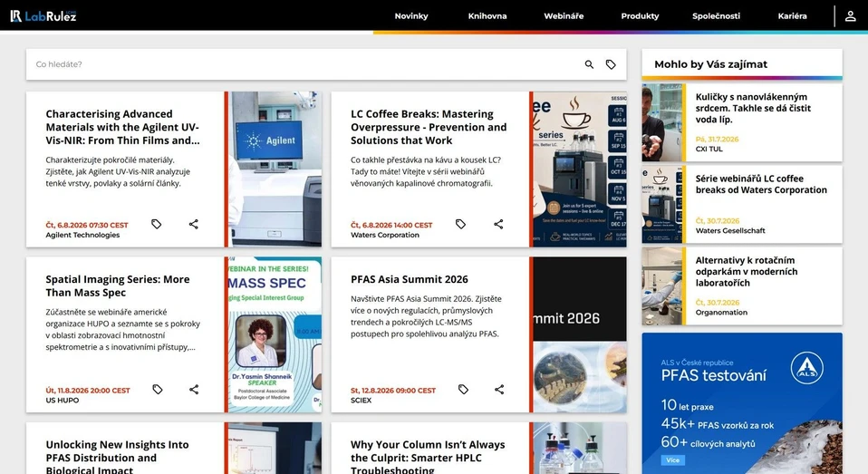Open the Novinky menu
868x474 pixels.
[x=411, y=16]
